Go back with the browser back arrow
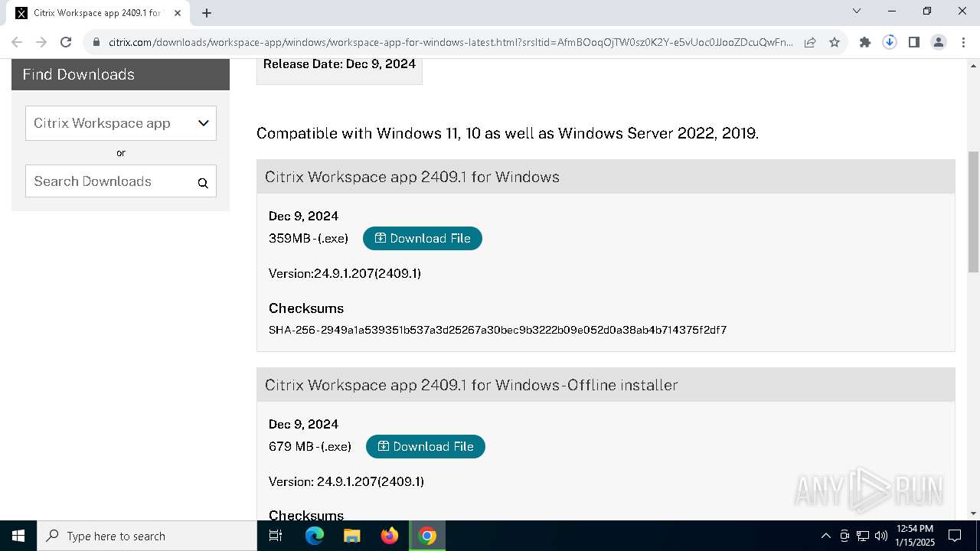Viewport: 980px width, 551px height. pos(17,43)
